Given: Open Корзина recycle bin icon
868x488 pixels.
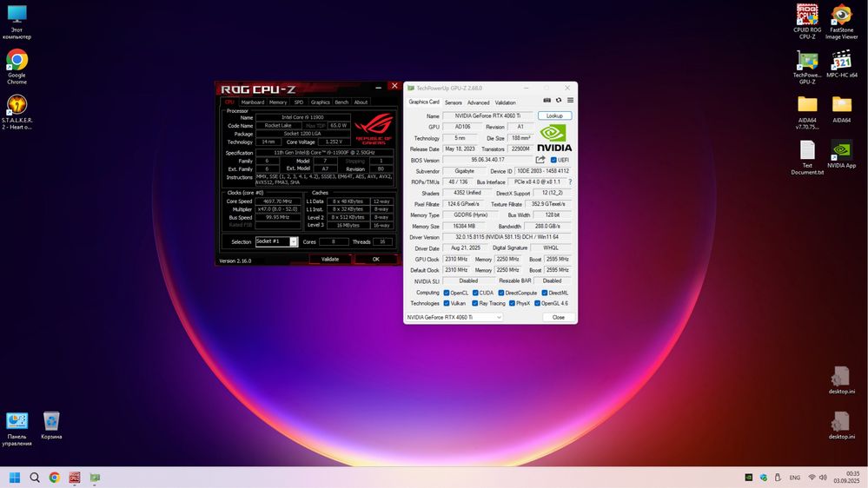Looking at the screenshot, I should 51,425.
